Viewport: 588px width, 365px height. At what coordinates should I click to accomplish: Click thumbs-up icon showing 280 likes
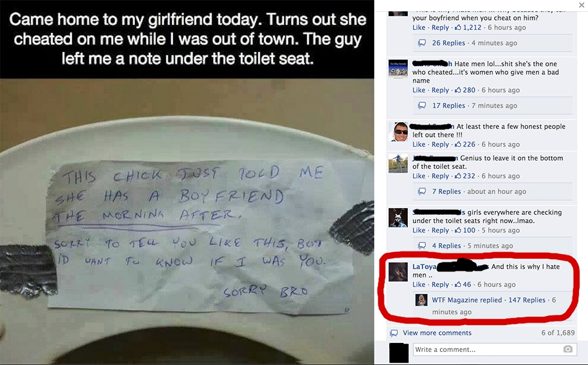click(x=458, y=90)
